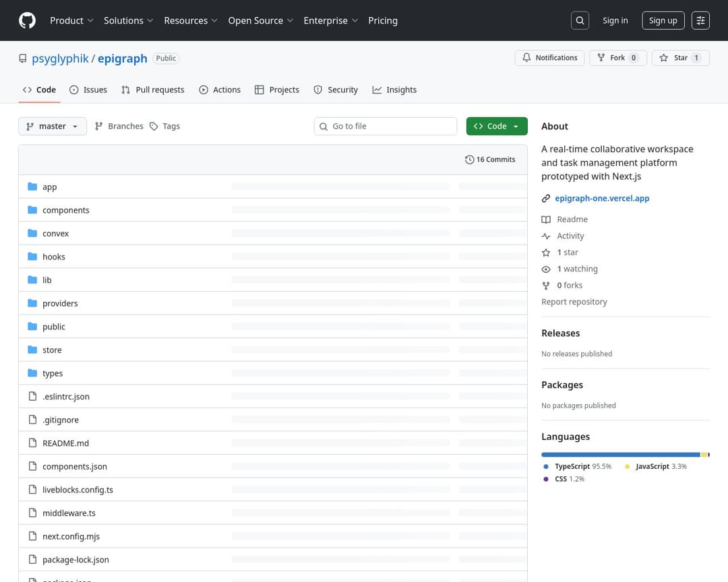Open the Product menu dropdown

[71, 20]
